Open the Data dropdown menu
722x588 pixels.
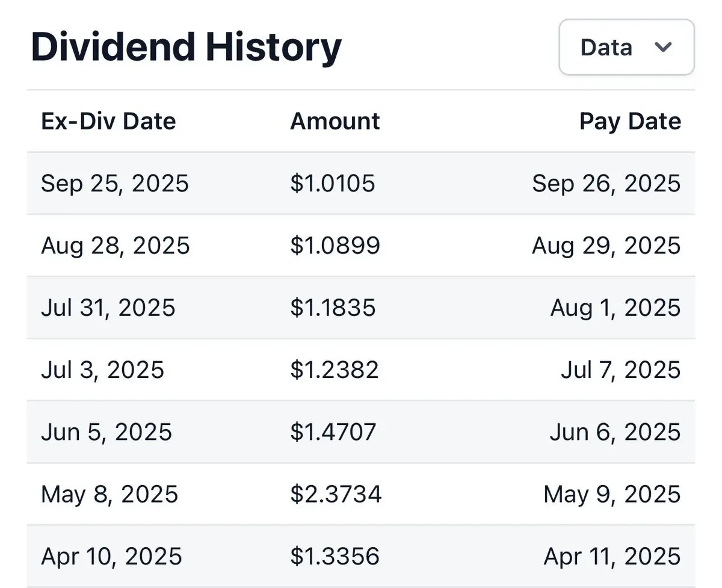[x=626, y=47]
